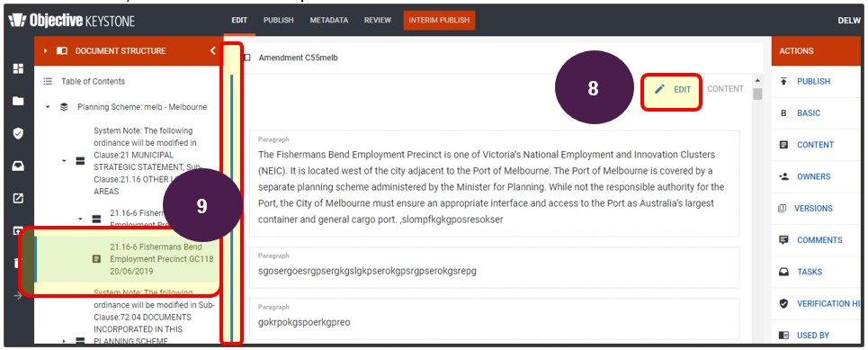868x350 pixels.
Task: Open Versions in the Actions panel
Action: click(813, 208)
